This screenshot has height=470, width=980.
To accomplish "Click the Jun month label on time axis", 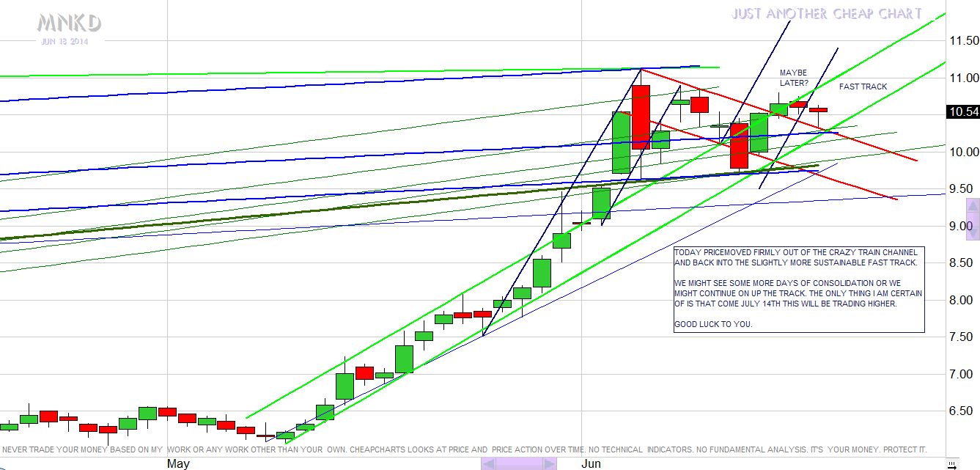I will pyautogui.click(x=592, y=463).
